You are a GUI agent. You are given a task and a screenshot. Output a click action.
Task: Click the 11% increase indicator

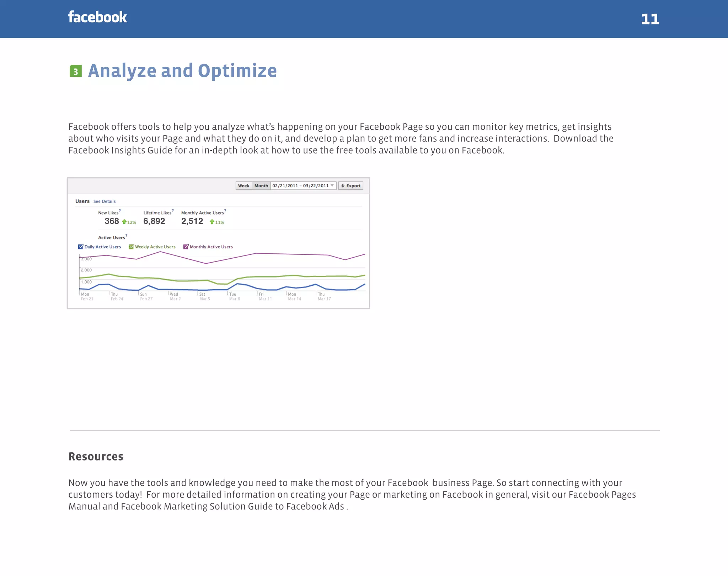[220, 222]
